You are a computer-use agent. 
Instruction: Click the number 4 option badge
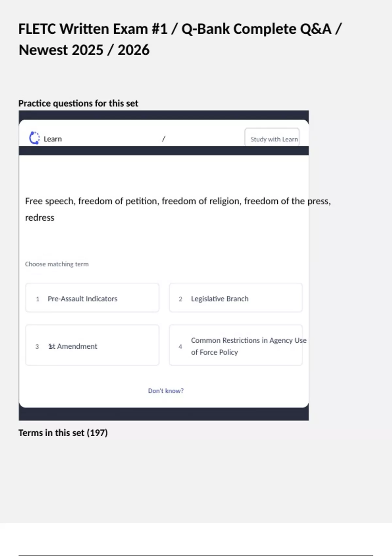click(x=180, y=346)
